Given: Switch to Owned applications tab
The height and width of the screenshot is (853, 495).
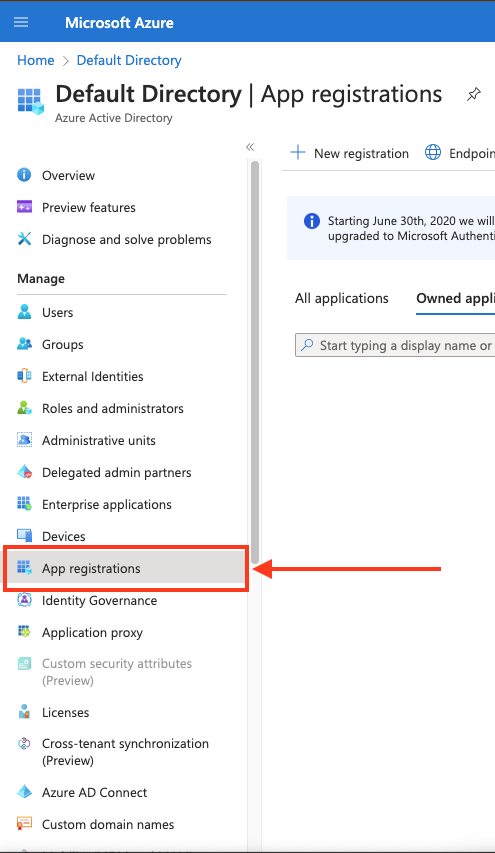Looking at the screenshot, I should pos(455,298).
